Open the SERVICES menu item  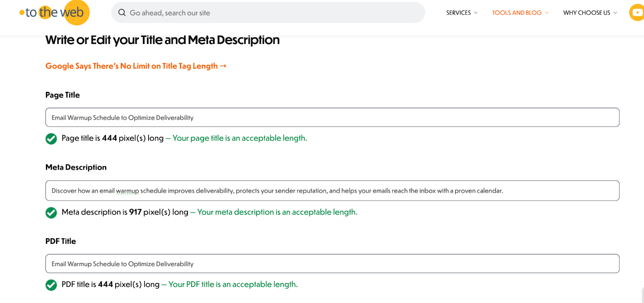[x=458, y=13]
